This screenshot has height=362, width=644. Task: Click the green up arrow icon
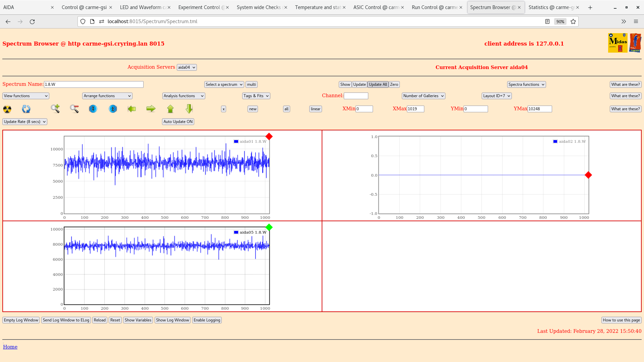[170, 109]
